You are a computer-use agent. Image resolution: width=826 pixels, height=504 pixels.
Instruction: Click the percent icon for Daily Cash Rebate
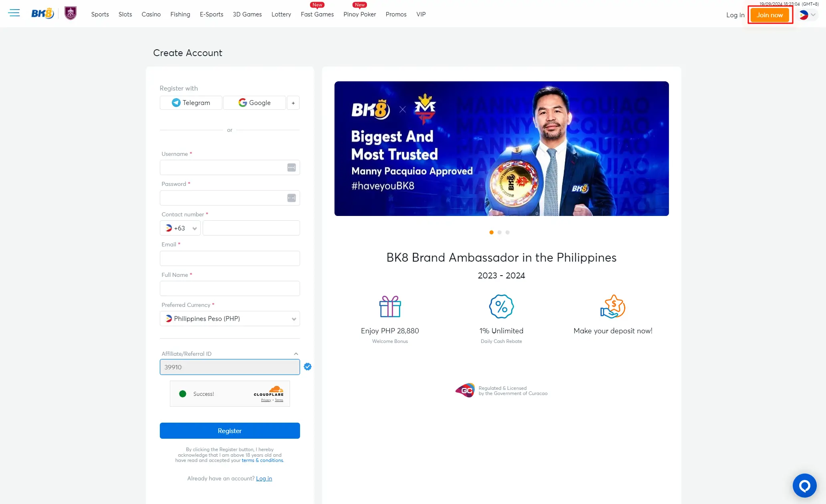tap(501, 306)
